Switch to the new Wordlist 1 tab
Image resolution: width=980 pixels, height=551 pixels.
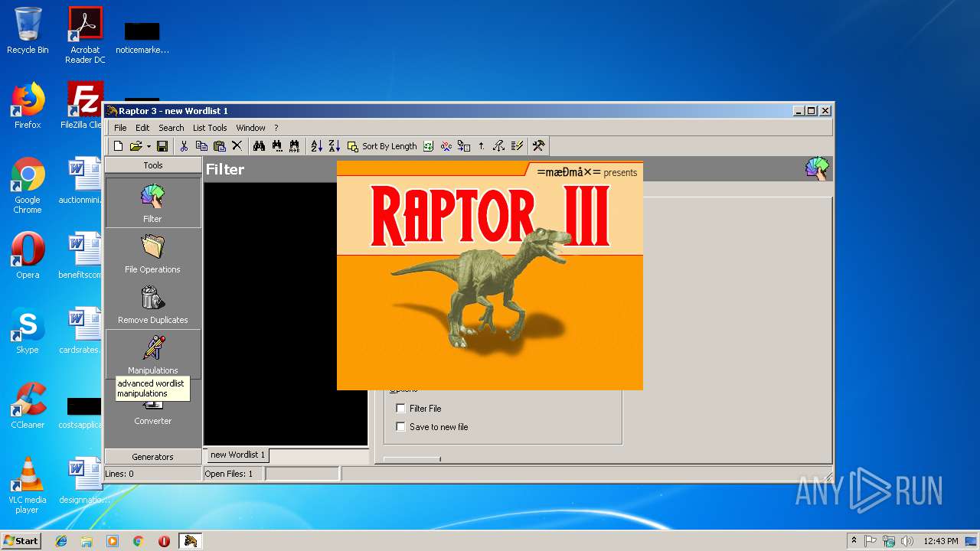click(237, 455)
